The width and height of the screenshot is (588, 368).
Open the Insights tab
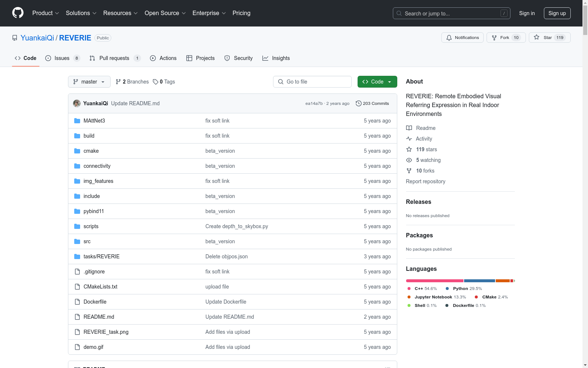click(276, 58)
